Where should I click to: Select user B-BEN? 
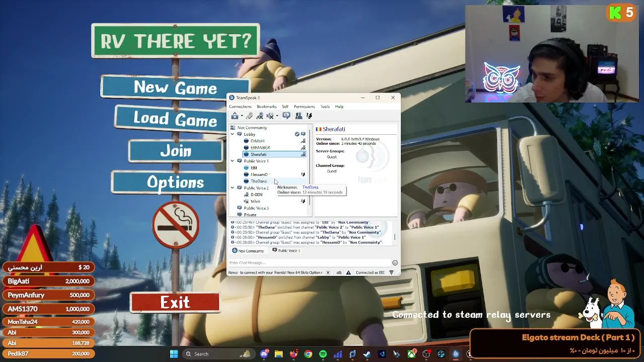tap(256, 195)
